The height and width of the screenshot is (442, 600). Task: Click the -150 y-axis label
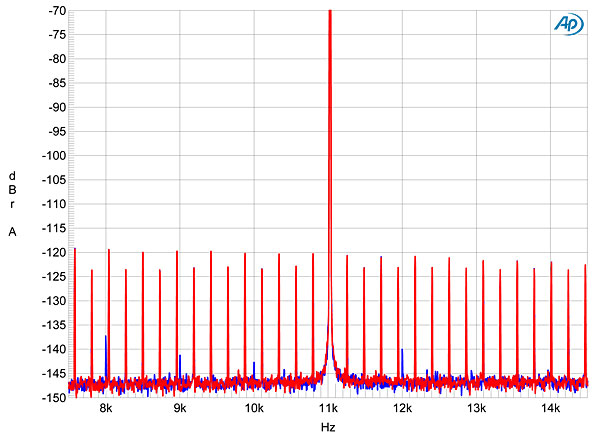(x=54, y=398)
